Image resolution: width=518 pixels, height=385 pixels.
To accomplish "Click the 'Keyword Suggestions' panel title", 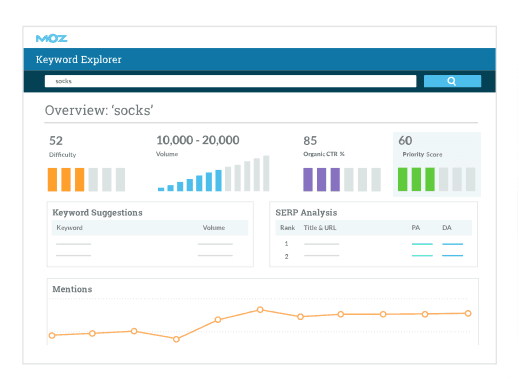I will pos(97,213).
